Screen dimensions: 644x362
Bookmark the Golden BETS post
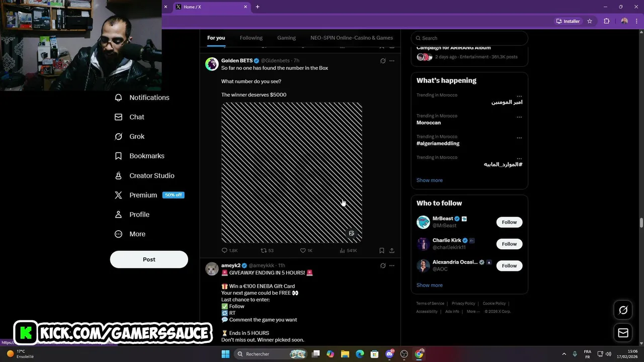(x=382, y=250)
